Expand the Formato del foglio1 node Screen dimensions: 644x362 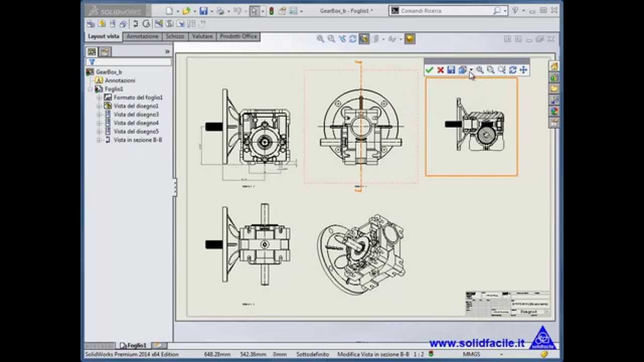[x=99, y=98]
